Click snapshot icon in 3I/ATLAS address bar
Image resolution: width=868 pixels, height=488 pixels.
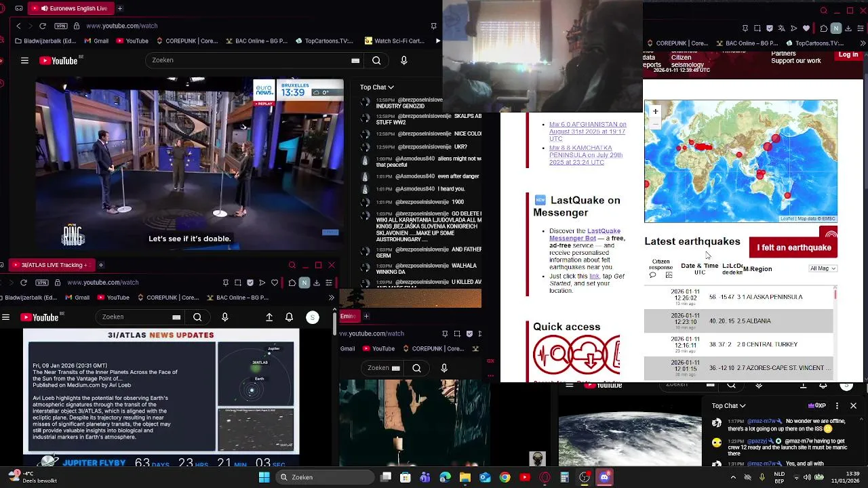click(238, 283)
